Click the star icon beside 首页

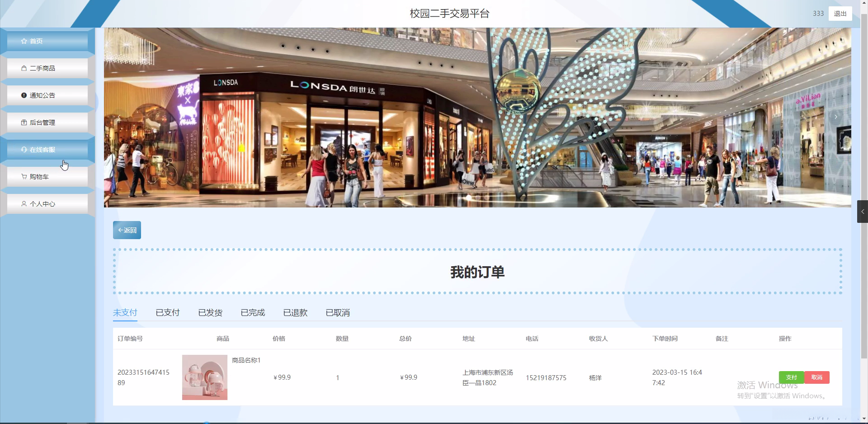point(24,41)
